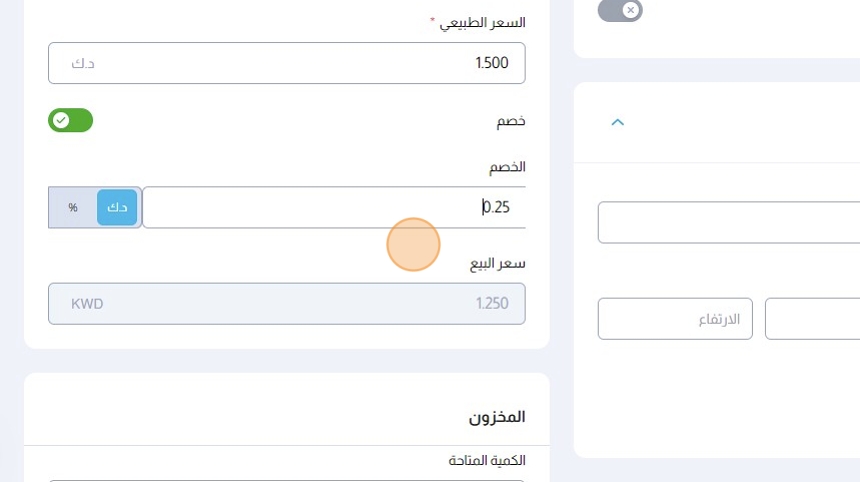Click the المخزون section heading

click(x=498, y=417)
